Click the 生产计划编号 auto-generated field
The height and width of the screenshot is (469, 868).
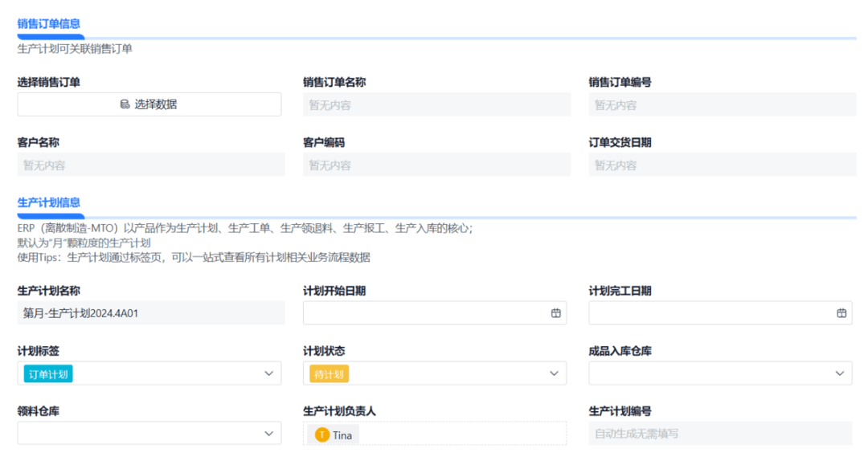tap(720, 434)
